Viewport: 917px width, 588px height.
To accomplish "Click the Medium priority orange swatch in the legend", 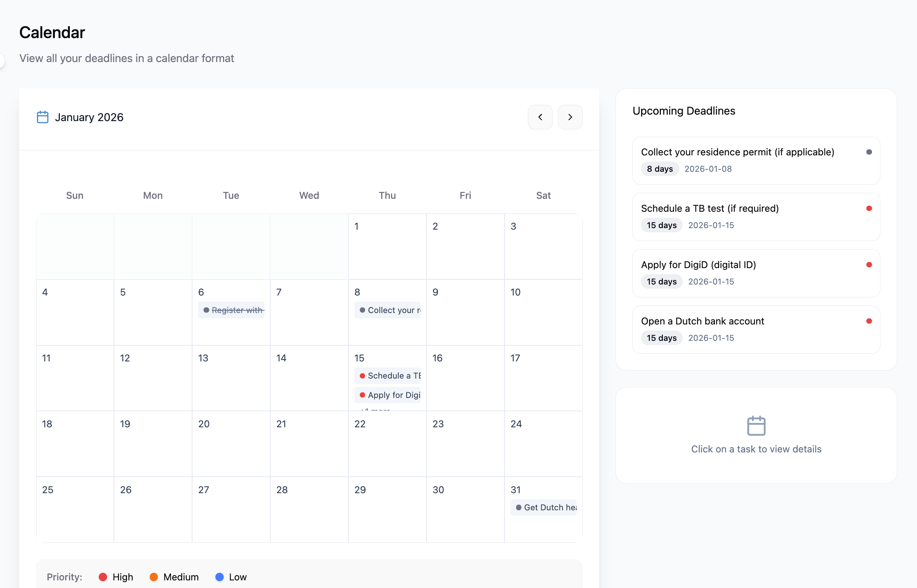I will (x=154, y=577).
